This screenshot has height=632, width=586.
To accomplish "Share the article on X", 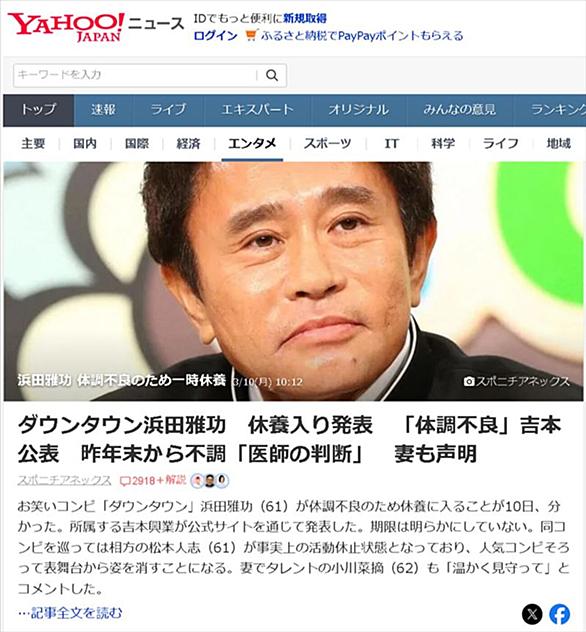I will tap(532, 614).
